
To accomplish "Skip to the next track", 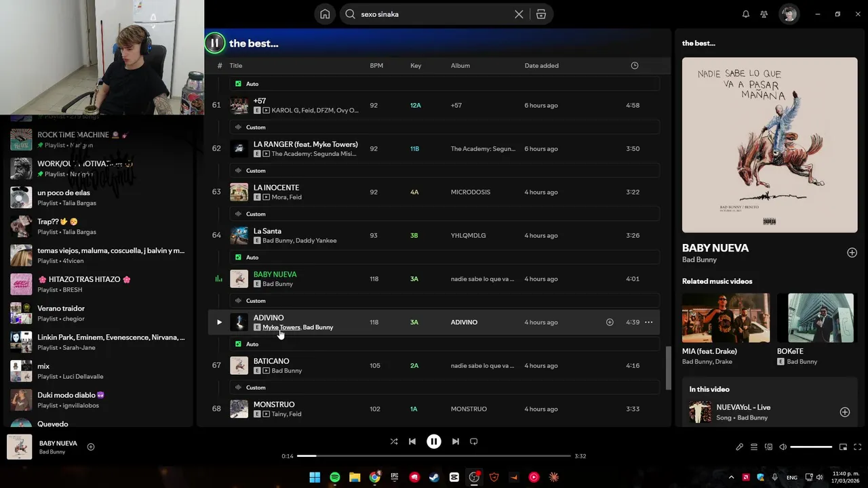I will [456, 441].
